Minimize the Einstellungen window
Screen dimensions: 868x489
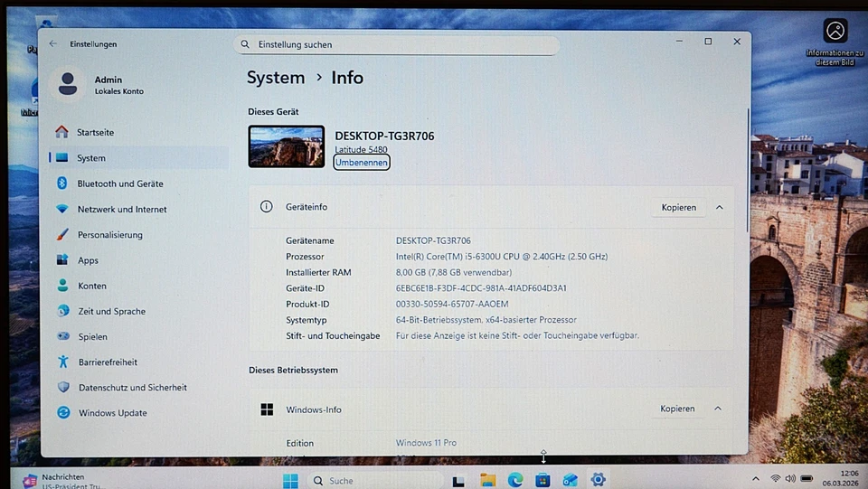point(679,42)
